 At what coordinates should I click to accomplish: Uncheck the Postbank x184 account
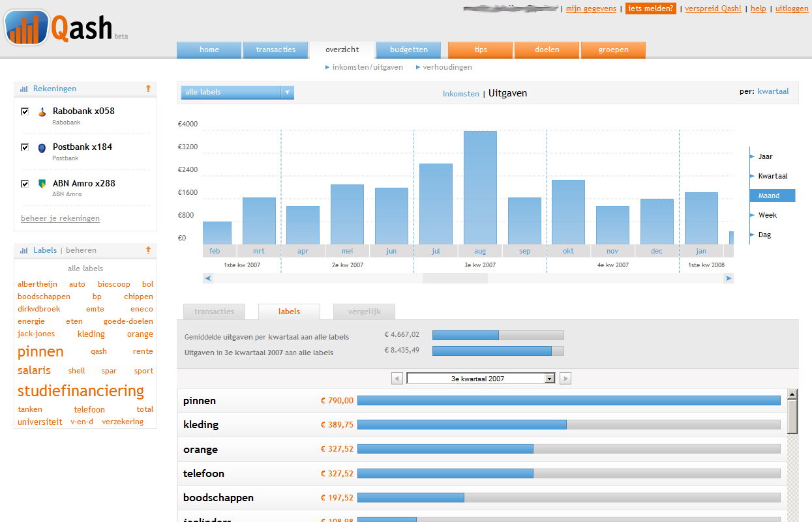(x=25, y=147)
